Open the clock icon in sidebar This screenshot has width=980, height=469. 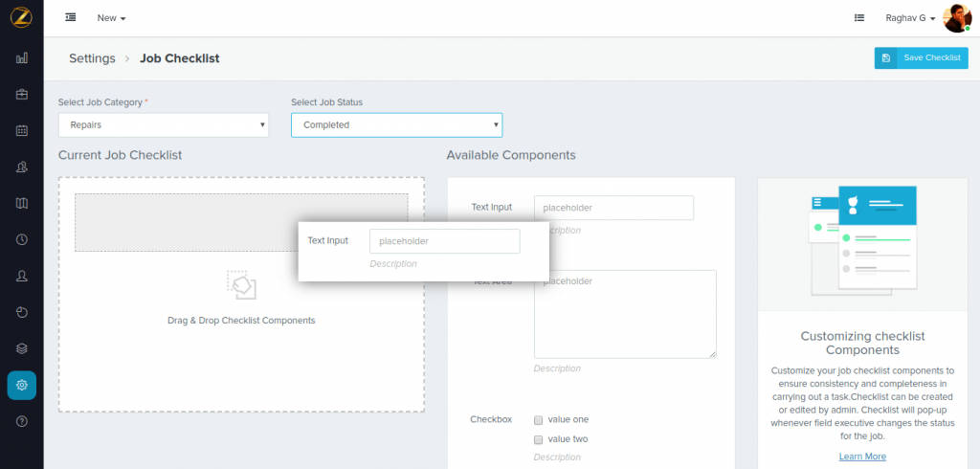coord(21,239)
